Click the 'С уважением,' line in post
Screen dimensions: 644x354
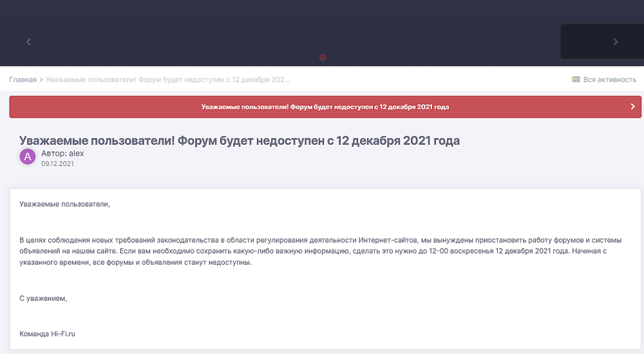click(x=43, y=299)
